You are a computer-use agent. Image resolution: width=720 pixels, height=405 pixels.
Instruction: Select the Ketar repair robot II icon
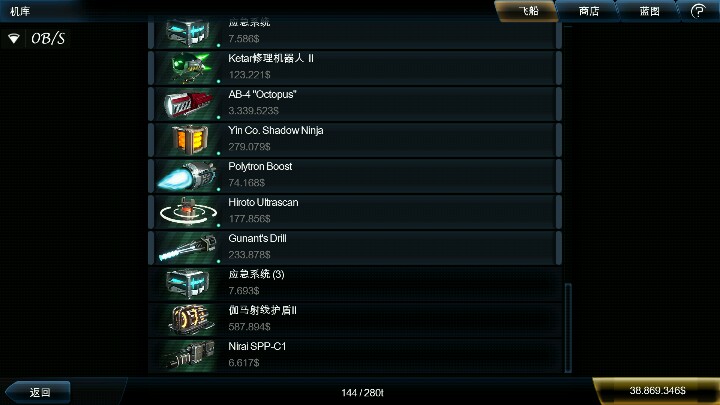188,68
